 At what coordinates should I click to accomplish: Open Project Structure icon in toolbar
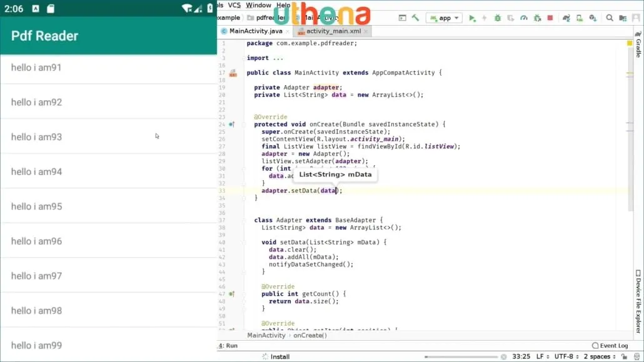623,18
